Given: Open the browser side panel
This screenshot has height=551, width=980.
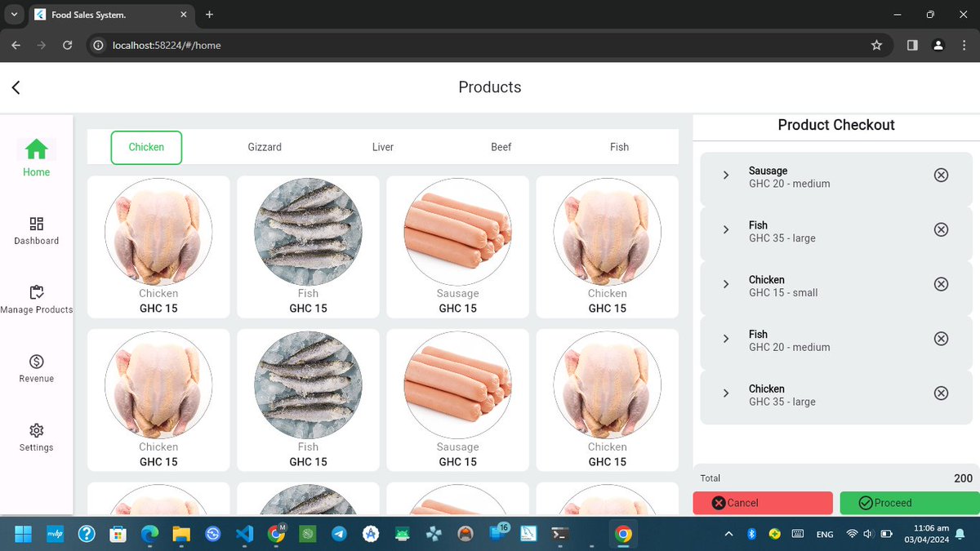Looking at the screenshot, I should (912, 46).
